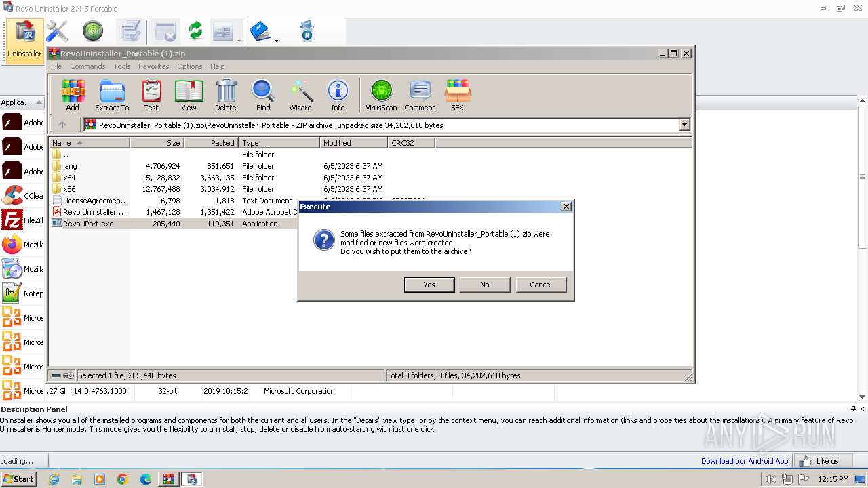Click the Find magnifier icon
This screenshot has height=488, width=868.
263,96
